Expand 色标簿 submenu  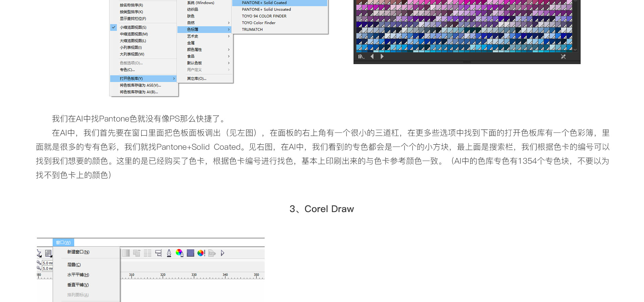tap(205, 30)
